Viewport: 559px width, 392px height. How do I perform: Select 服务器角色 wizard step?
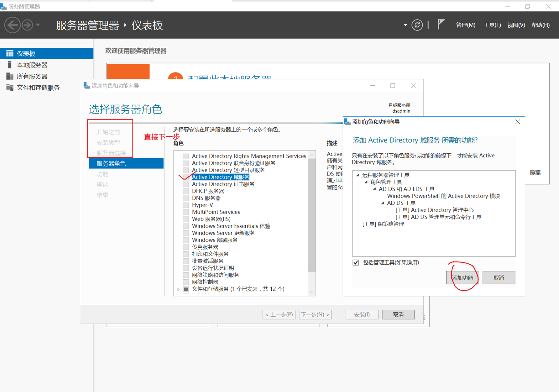(126, 163)
